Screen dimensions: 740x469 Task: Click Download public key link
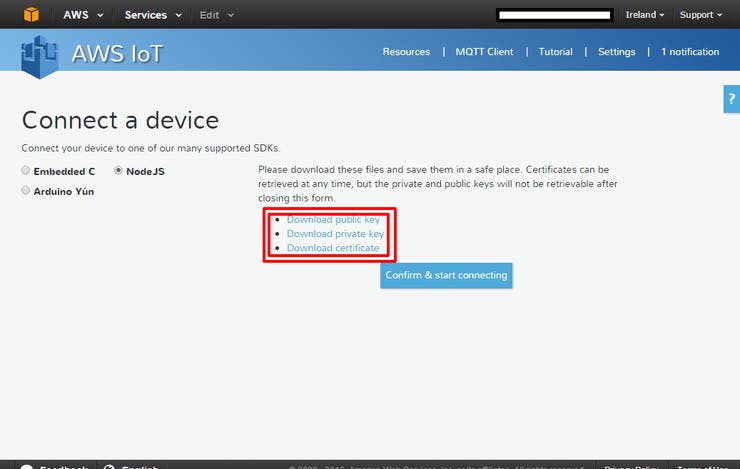click(x=333, y=219)
